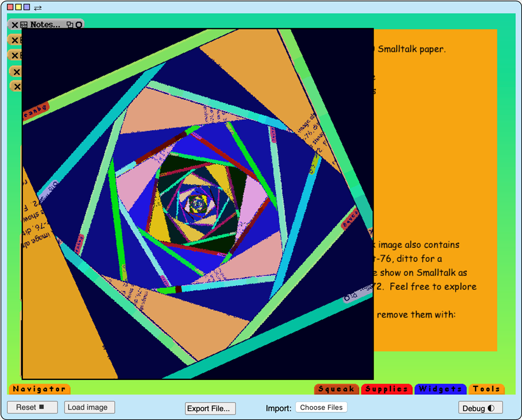Collapse the Notes window using the circle icon
Image resolution: width=522 pixels, height=420 pixels.
[x=79, y=25]
